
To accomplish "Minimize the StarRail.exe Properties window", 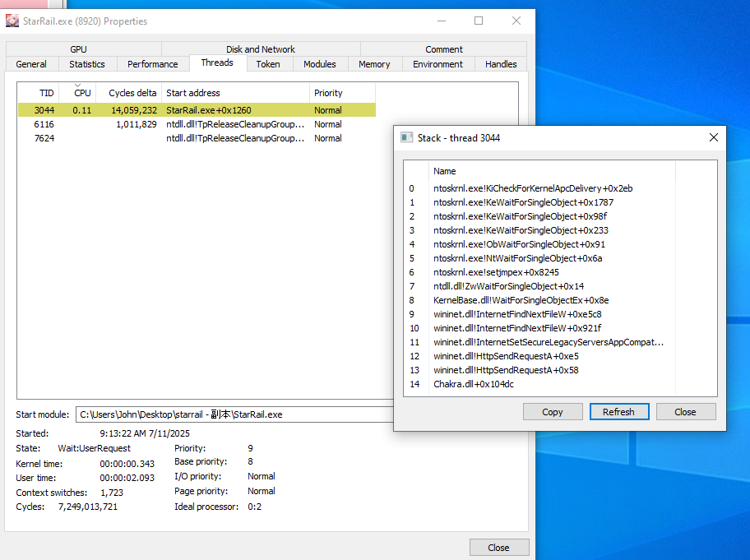I will pos(442,21).
